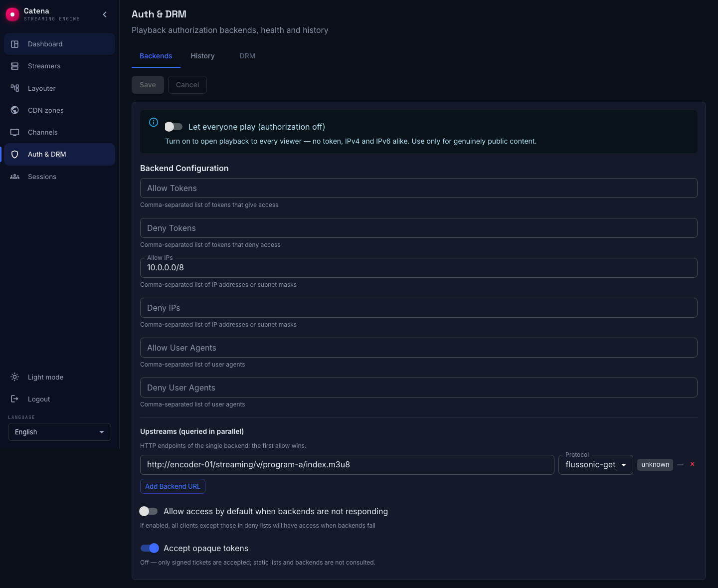
Task: Click the Sessions people icon
Action: tap(15, 177)
